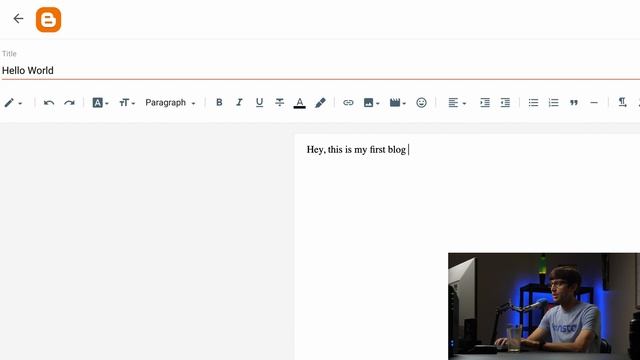Image resolution: width=640 pixels, height=360 pixels.
Task: Open the Paragraph style dropdown
Action: click(x=170, y=102)
